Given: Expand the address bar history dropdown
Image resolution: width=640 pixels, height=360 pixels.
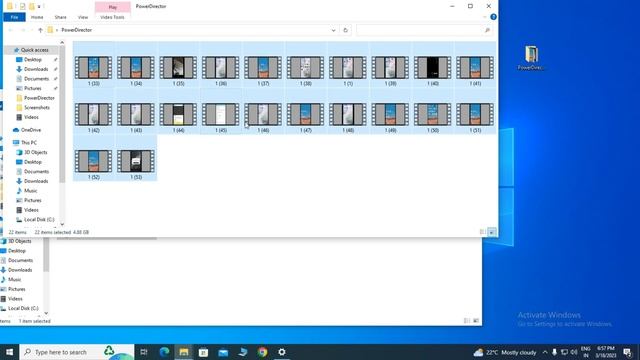Looking at the screenshot, I should (333, 30).
